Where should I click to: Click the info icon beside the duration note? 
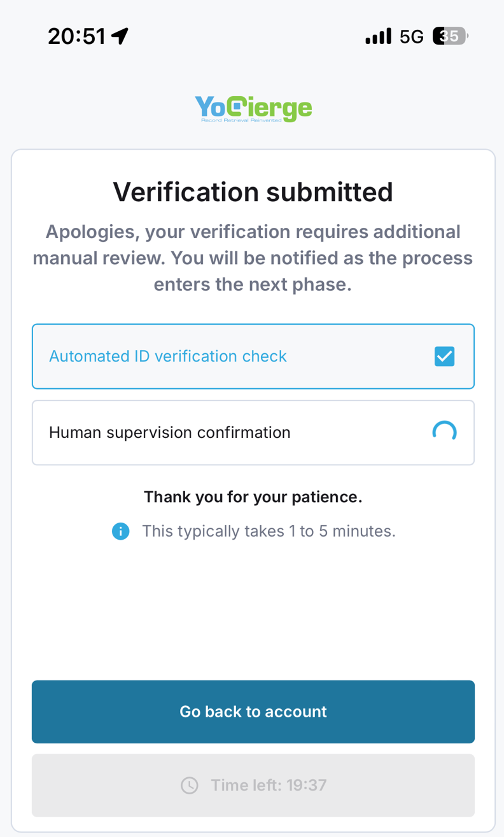click(121, 531)
